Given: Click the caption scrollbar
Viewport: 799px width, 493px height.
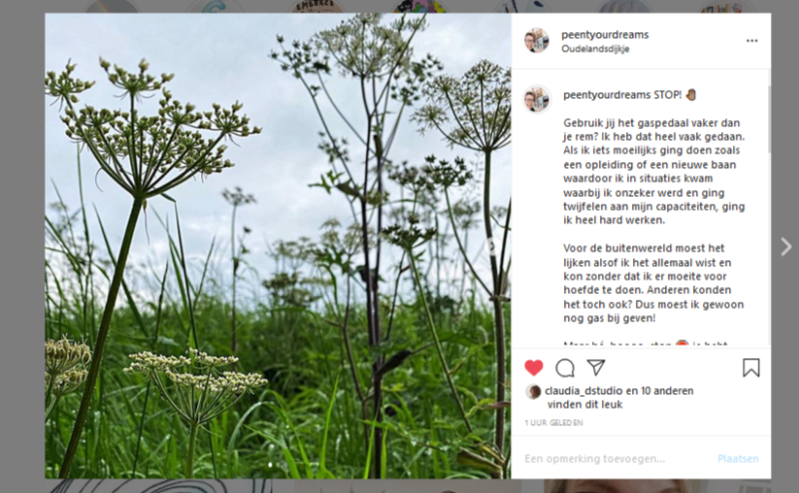Looking at the screenshot, I should coord(768,119).
